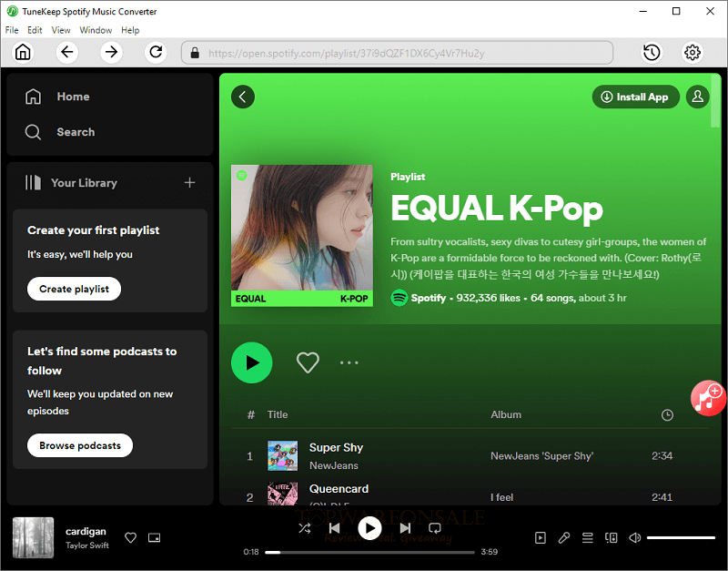Open Search in the Spotify sidebar
This screenshot has height=571, width=728.
[60, 132]
